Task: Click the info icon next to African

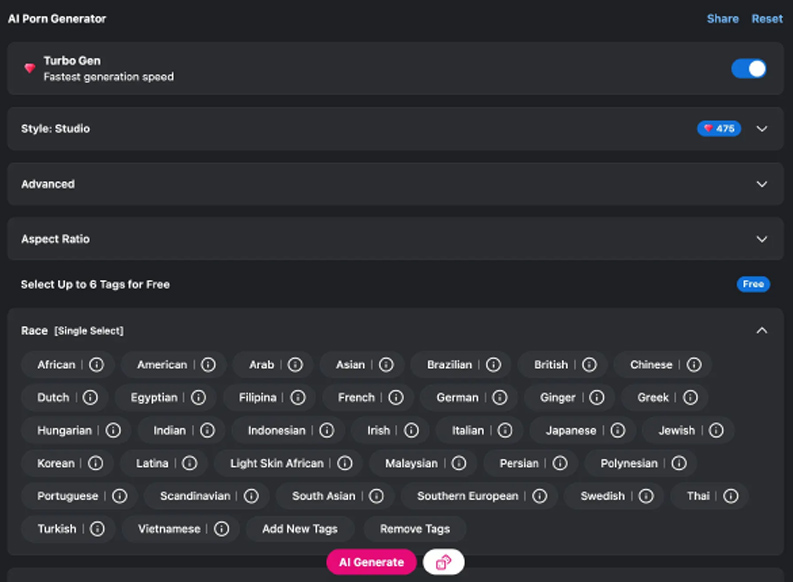Action: coord(97,365)
